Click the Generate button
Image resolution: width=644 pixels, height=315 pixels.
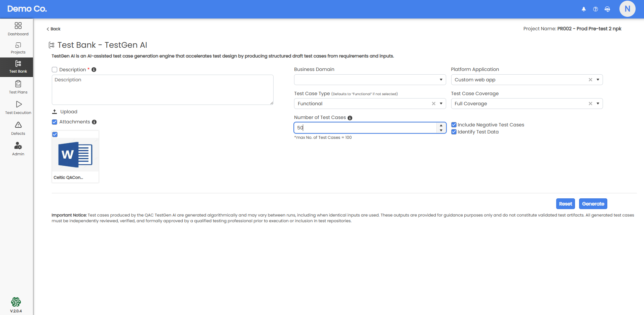point(593,204)
